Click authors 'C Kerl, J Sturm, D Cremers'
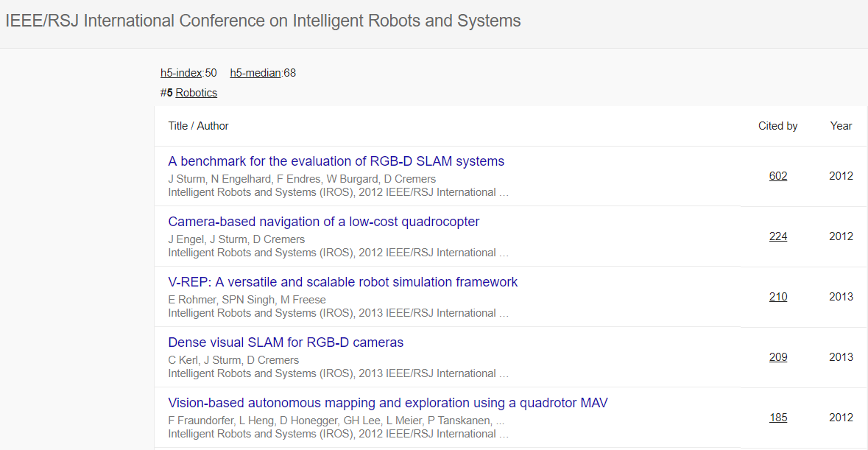Viewport: 868px width, 450px height. [233, 360]
